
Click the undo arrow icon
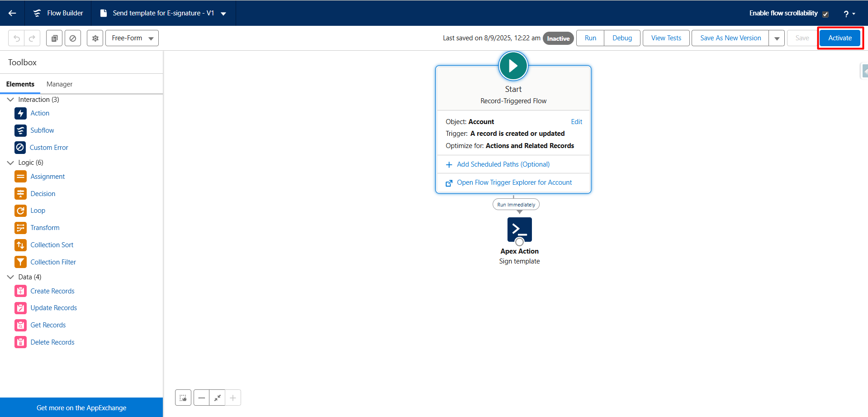pos(17,38)
